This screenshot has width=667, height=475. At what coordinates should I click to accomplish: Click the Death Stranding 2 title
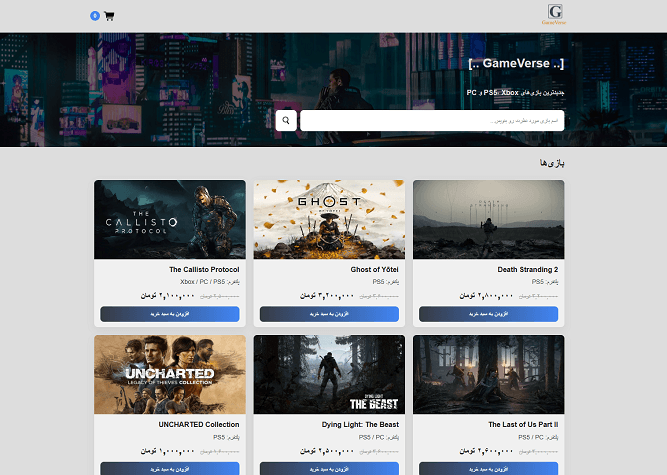click(527, 270)
